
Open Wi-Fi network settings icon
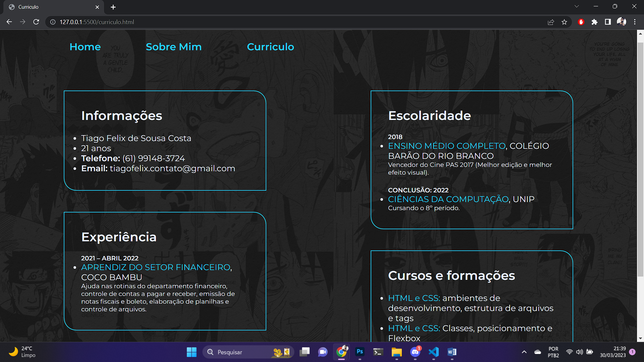(569, 352)
